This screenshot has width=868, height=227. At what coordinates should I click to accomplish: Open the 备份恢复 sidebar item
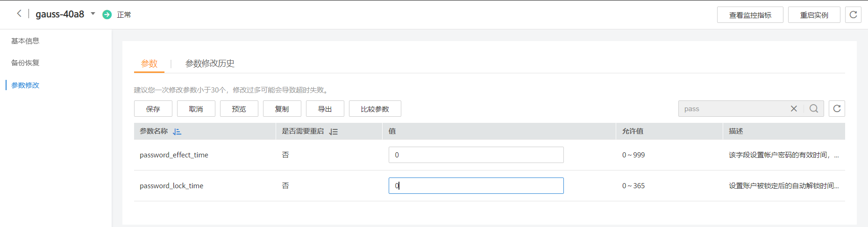click(25, 63)
